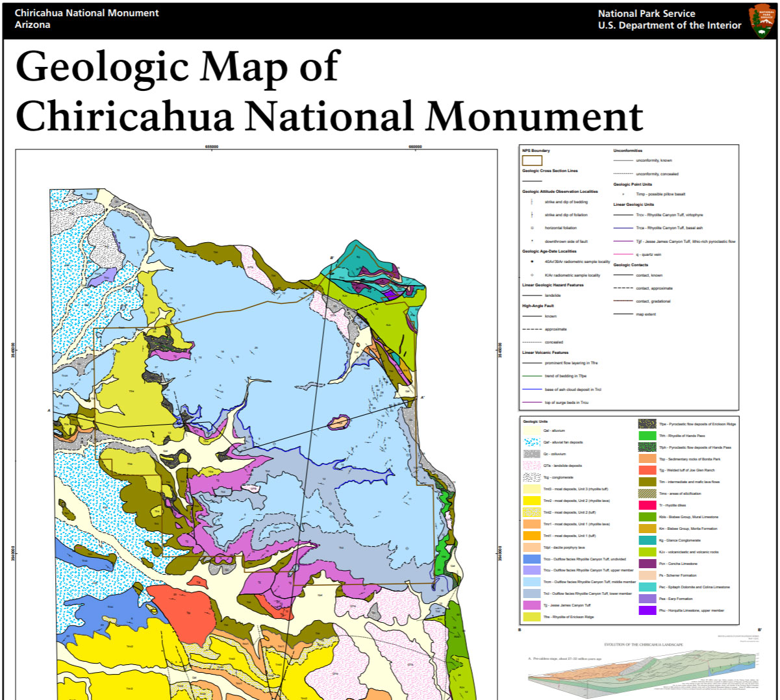780x700 pixels.
Task: Click 'Arizona' in the black header bar
Action: tap(32, 25)
